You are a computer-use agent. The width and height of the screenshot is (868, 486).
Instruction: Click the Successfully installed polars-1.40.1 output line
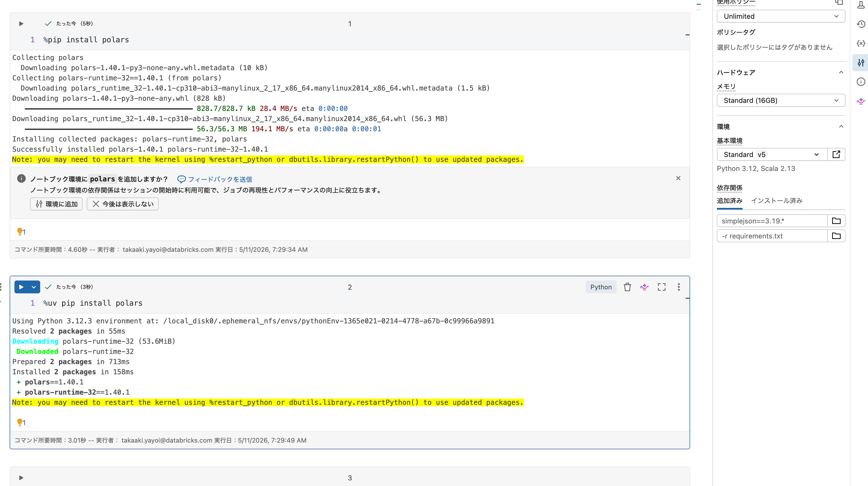pos(140,149)
